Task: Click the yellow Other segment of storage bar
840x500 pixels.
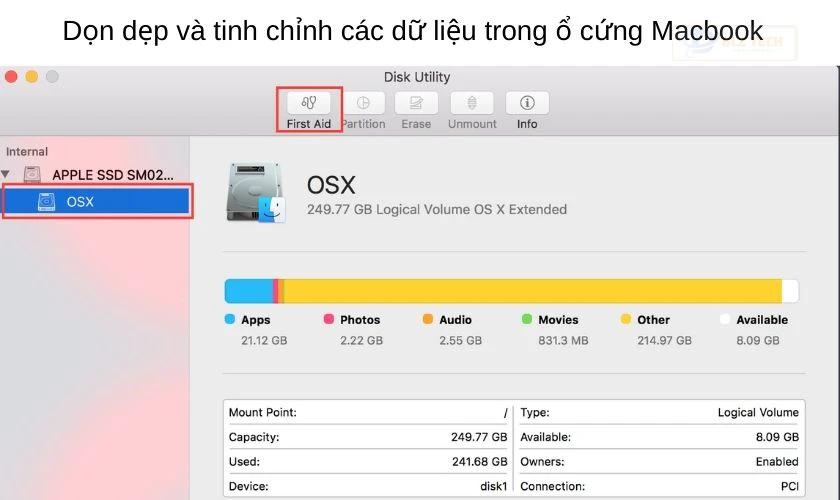Action: click(532, 291)
